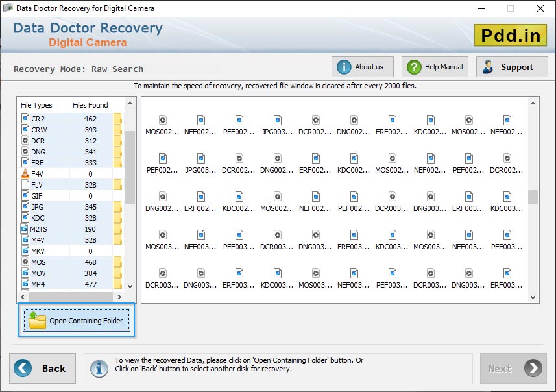Click the '190' count for M2TS
Screen dimensions: 556x392
coord(90,229)
